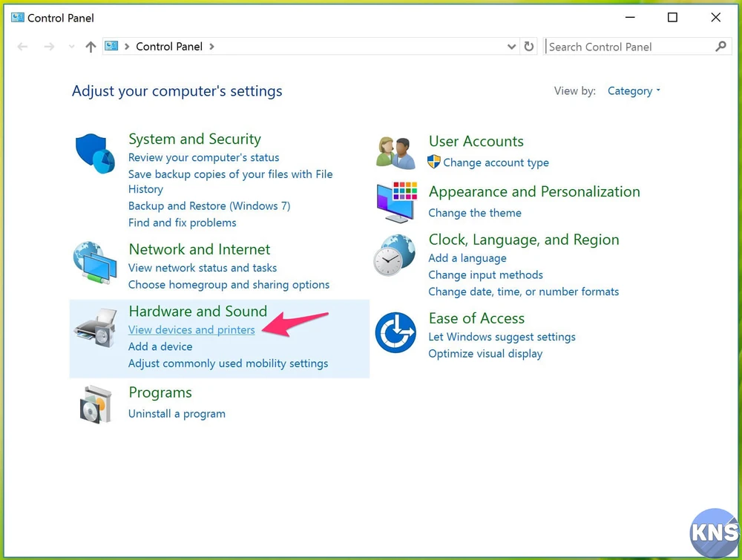The width and height of the screenshot is (742, 560).
Task: Open the System and Security shield icon
Action: [x=95, y=154]
